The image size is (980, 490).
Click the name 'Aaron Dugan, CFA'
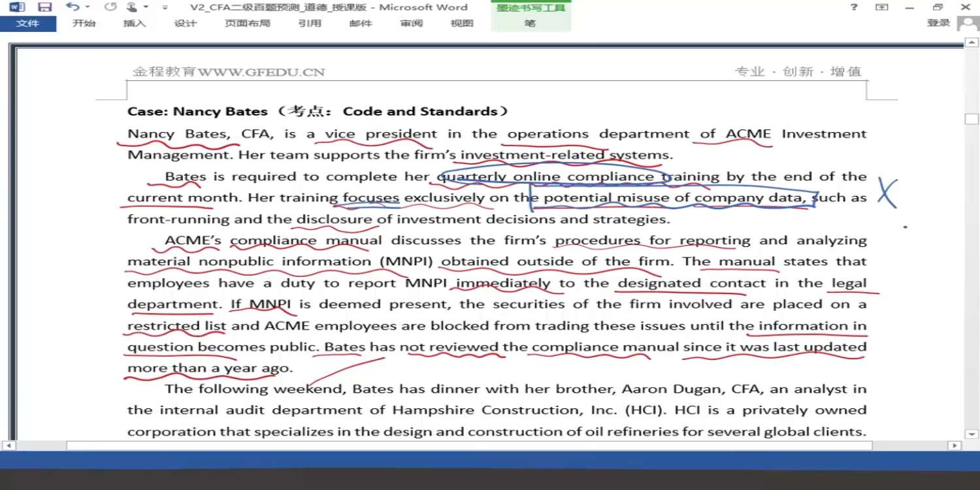(x=691, y=389)
